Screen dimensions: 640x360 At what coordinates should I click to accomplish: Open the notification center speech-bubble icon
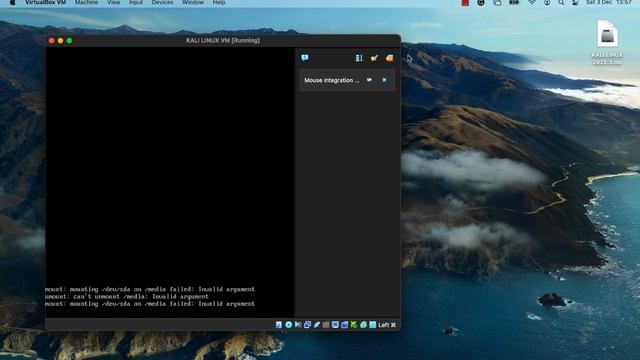(304, 58)
